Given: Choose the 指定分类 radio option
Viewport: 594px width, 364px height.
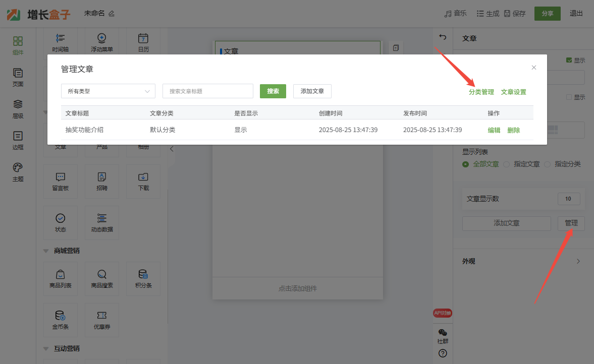Looking at the screenshot, I should [547, 164].
